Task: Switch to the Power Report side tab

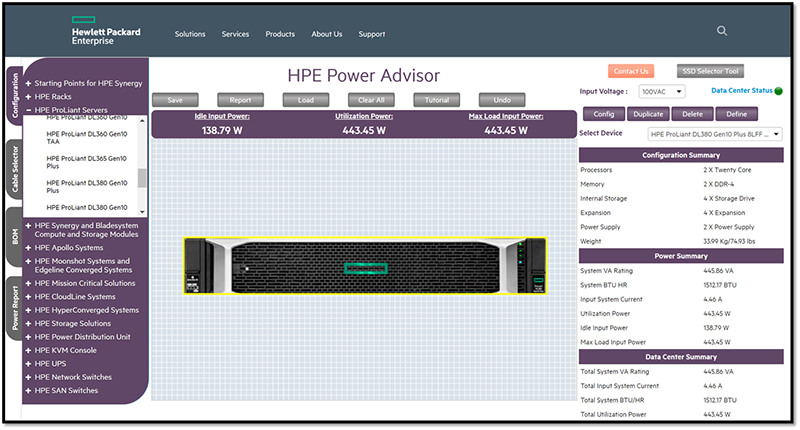Action: click(15, 308)
